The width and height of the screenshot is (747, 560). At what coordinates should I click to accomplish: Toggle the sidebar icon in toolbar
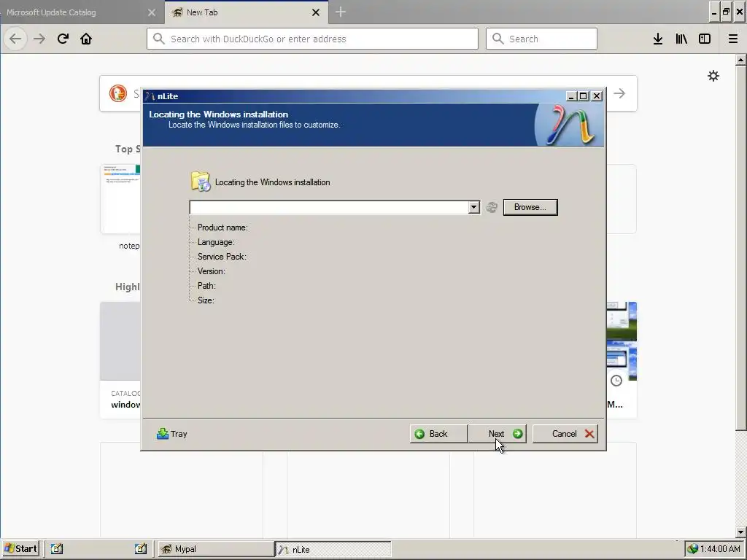[705, 39]
